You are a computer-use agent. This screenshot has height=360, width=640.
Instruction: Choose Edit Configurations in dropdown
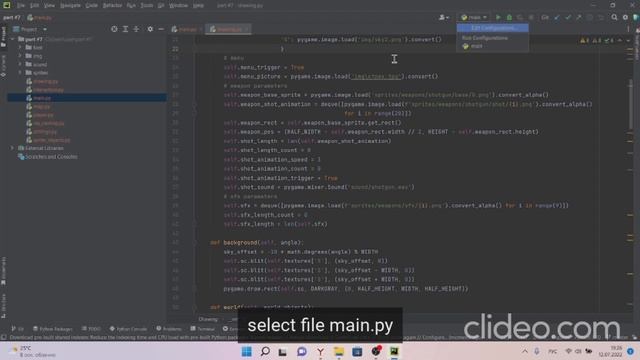(493, 28)
